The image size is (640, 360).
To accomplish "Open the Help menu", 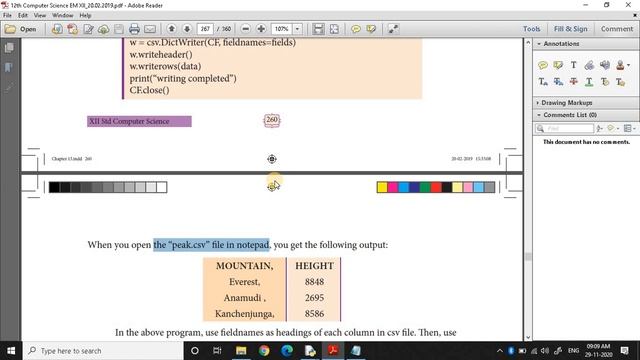I will (85, 16).
